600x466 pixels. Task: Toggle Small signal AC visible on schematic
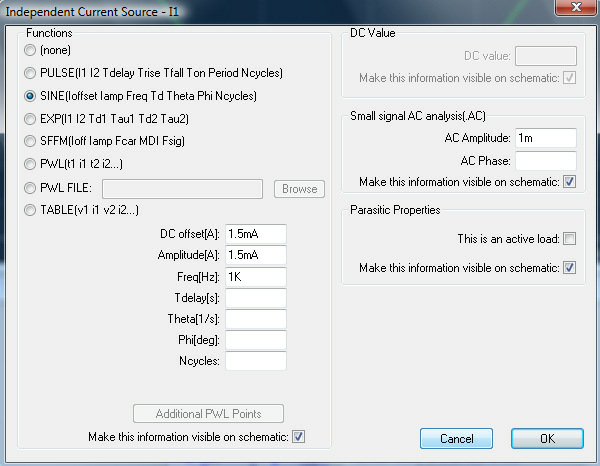point(569,181)
